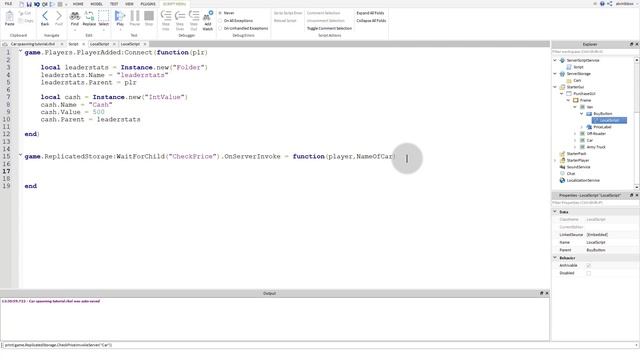Close the first LocalScript document tab
The height and width of the screenshot is (360, 640).
[114, 44]
